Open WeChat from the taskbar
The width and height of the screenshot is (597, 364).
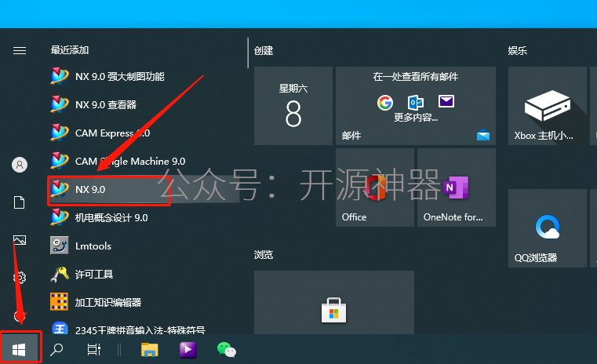point(227,350)
